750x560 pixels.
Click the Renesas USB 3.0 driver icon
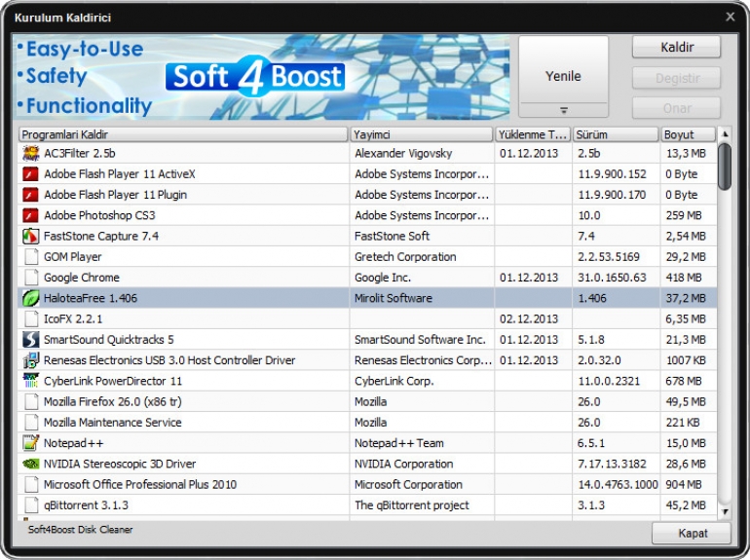[31, 360]
